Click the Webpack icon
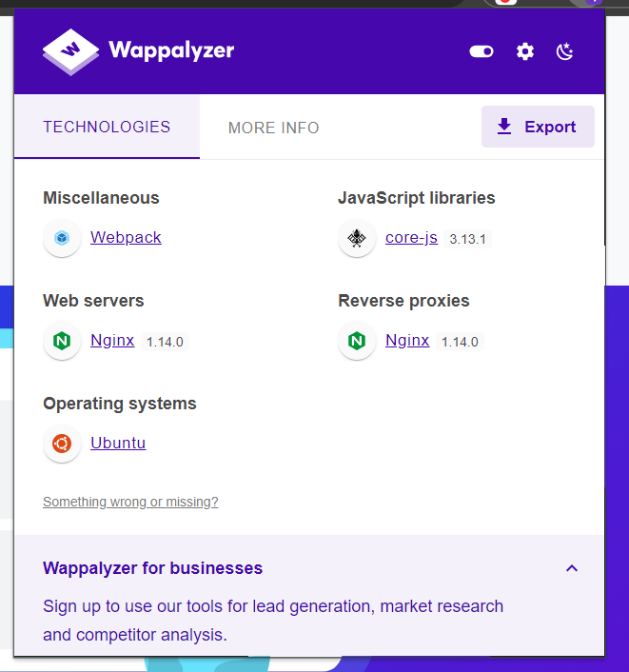 click(62, 238)
